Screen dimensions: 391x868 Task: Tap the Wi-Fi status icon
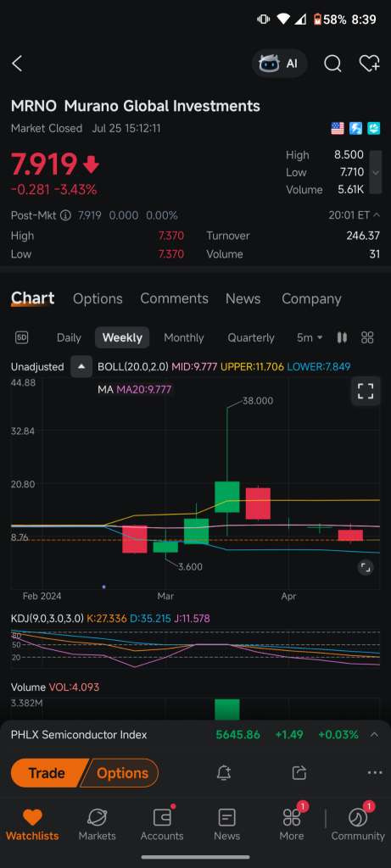283,19
